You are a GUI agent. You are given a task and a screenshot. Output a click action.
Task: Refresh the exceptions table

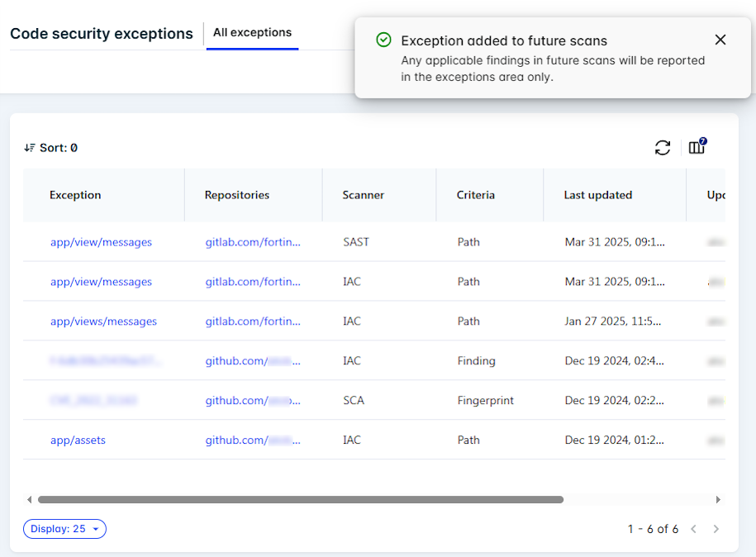663,148
